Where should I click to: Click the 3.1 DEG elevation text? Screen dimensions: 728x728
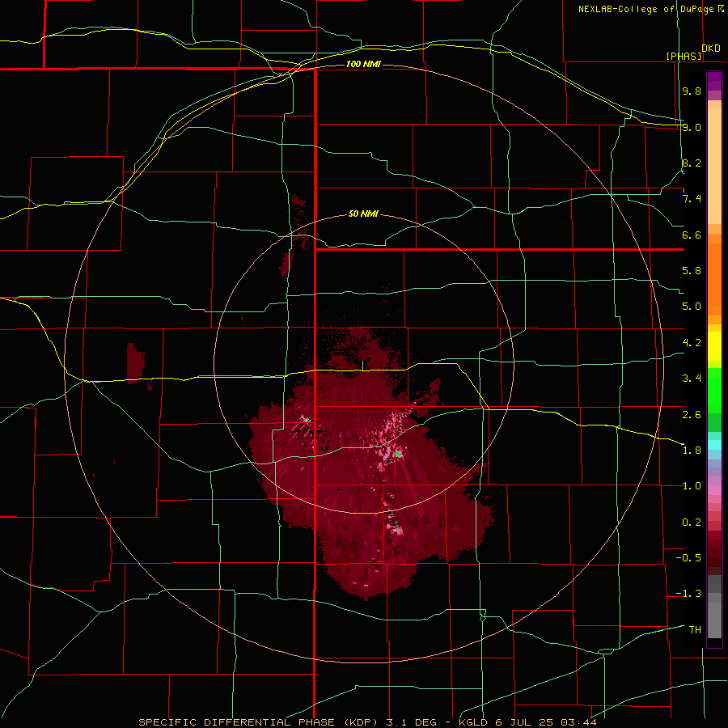tap(410, 722)
